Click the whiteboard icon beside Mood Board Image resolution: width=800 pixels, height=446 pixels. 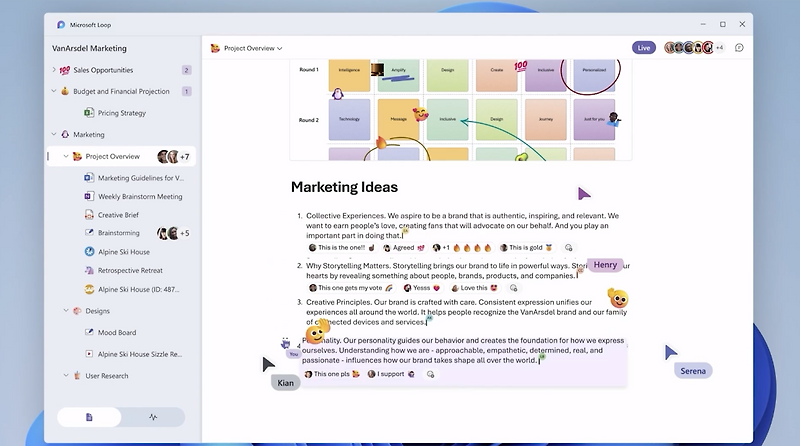tap(89, 332)
